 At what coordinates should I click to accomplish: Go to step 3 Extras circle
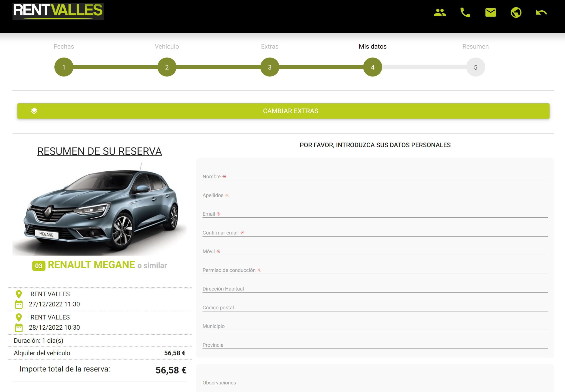[270, 67]
